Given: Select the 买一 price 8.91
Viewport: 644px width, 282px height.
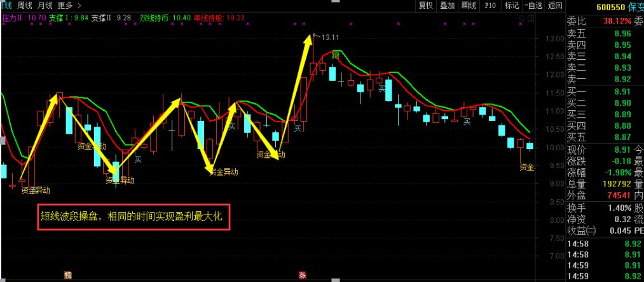Looking at the screenshot, I should [622, 92].
